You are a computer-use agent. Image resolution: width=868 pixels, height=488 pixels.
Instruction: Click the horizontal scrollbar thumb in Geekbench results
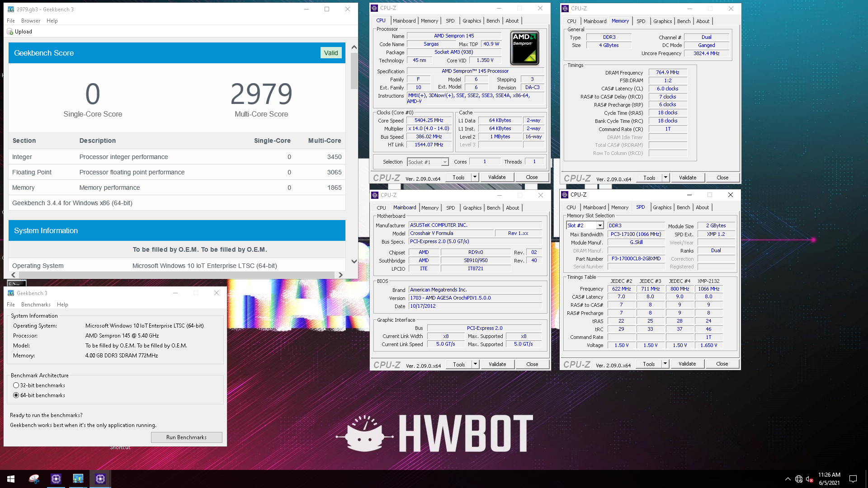coord(176,275)
